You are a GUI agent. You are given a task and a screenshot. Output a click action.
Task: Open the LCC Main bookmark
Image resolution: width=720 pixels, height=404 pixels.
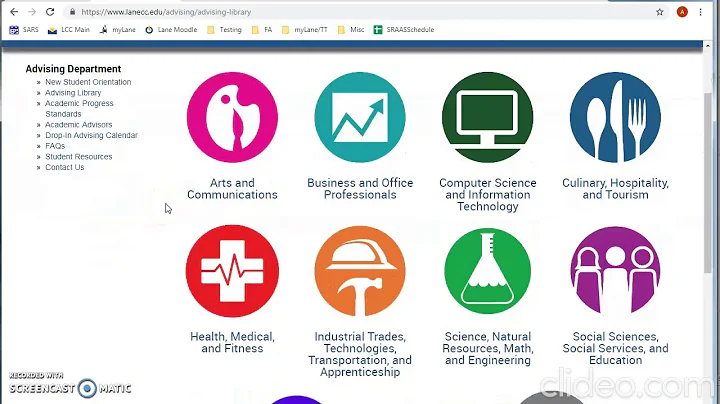coord(69,30)
